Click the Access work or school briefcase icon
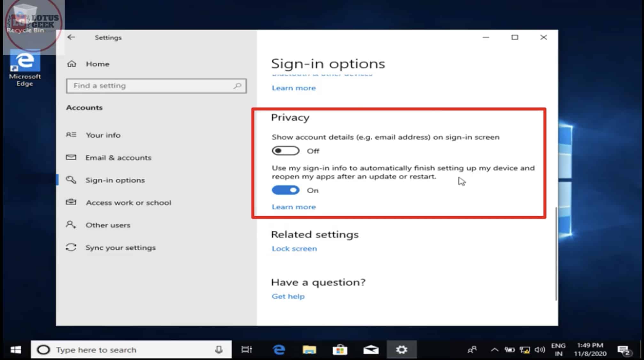The height and width of the screenshot is (360, 644). 72,202
